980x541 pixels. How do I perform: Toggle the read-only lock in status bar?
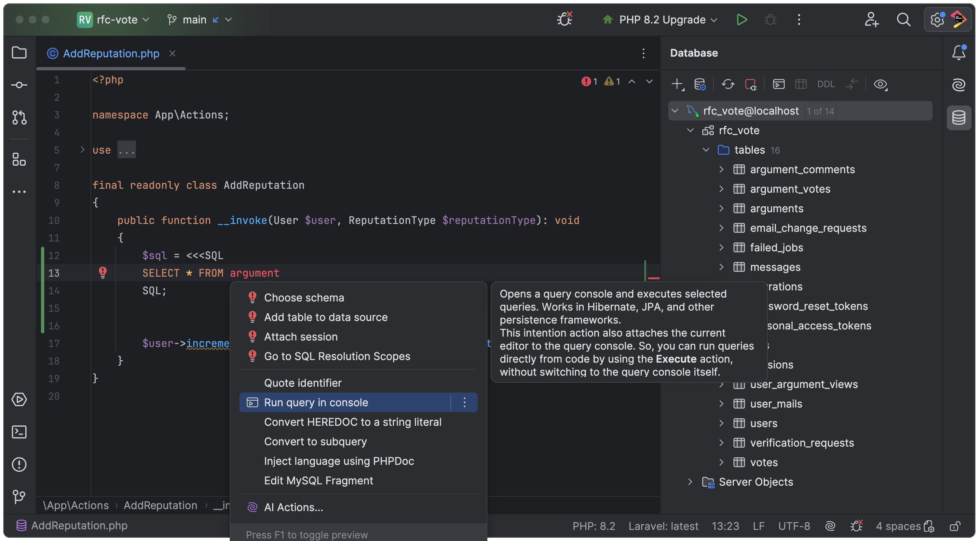[955, 526]
